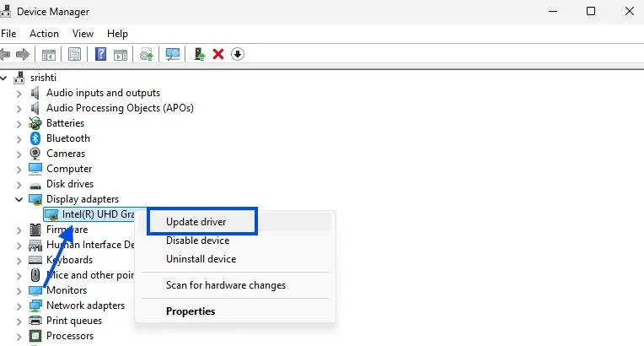Click Enable device toolbar icon with green arrow
The width and height of the screenshot is (644, 346).
(200, 54)
